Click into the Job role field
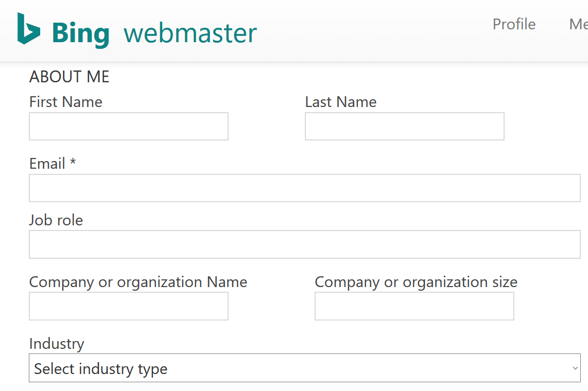This screenshot has width=588, height=391. coord(304,244)
